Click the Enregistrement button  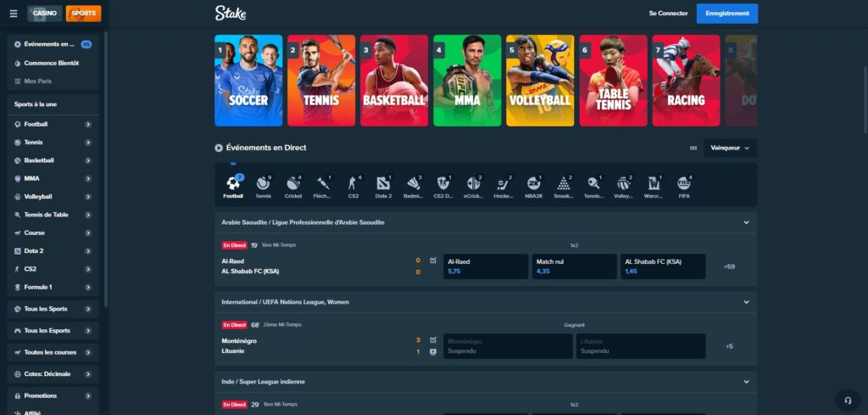726,14
